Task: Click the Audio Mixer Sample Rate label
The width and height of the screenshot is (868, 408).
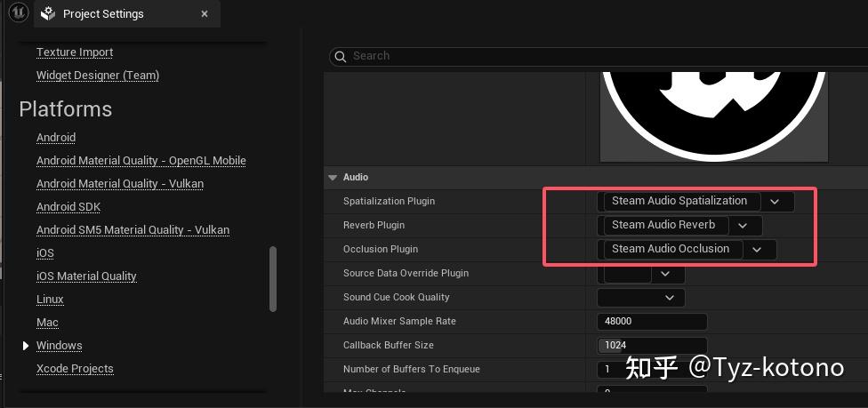Action: coord(399,321)
